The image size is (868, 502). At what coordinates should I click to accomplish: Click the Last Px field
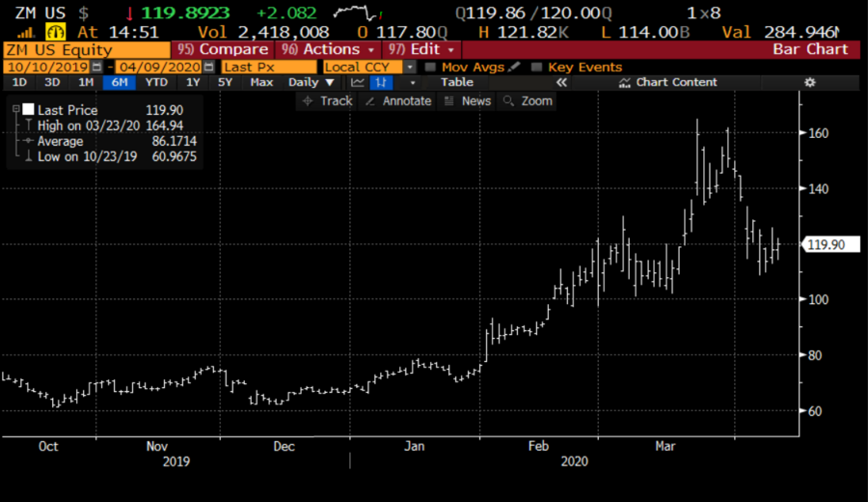(x=269, y=67)
